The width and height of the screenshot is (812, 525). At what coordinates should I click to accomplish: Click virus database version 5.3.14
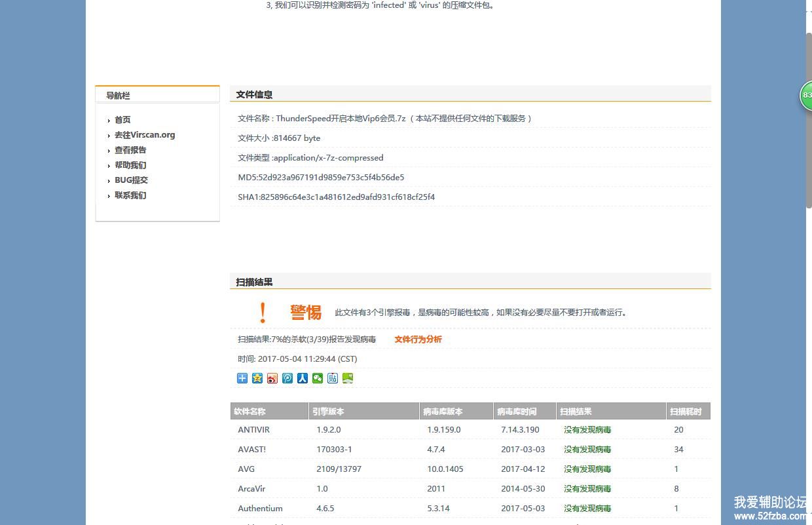click(x=438, y=509)
